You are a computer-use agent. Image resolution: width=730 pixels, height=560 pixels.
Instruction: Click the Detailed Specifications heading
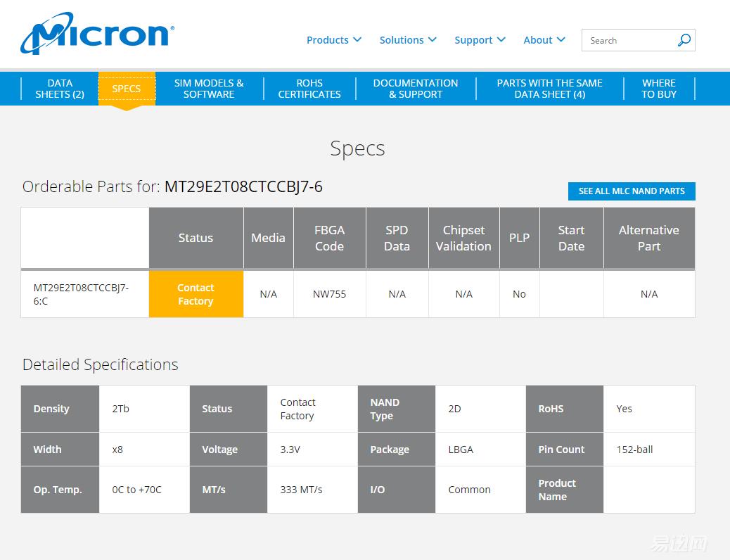(100, 364)
